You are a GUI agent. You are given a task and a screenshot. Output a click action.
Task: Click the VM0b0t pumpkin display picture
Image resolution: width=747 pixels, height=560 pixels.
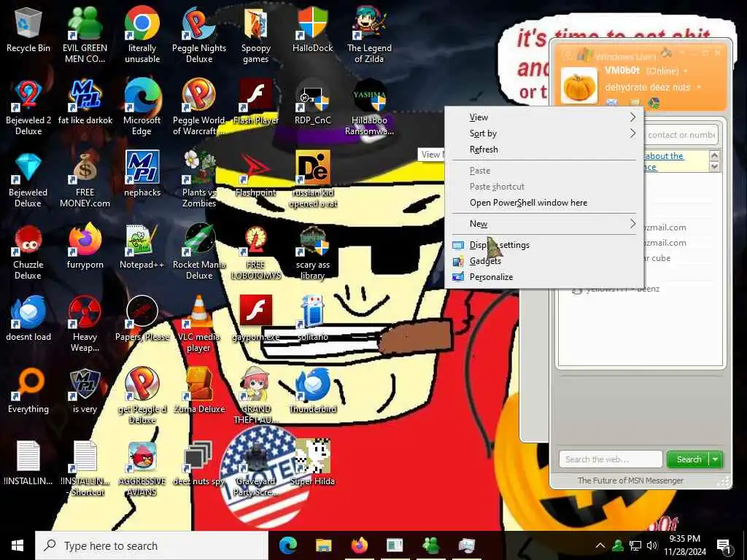pyautogui.click(x=578, y=86)
